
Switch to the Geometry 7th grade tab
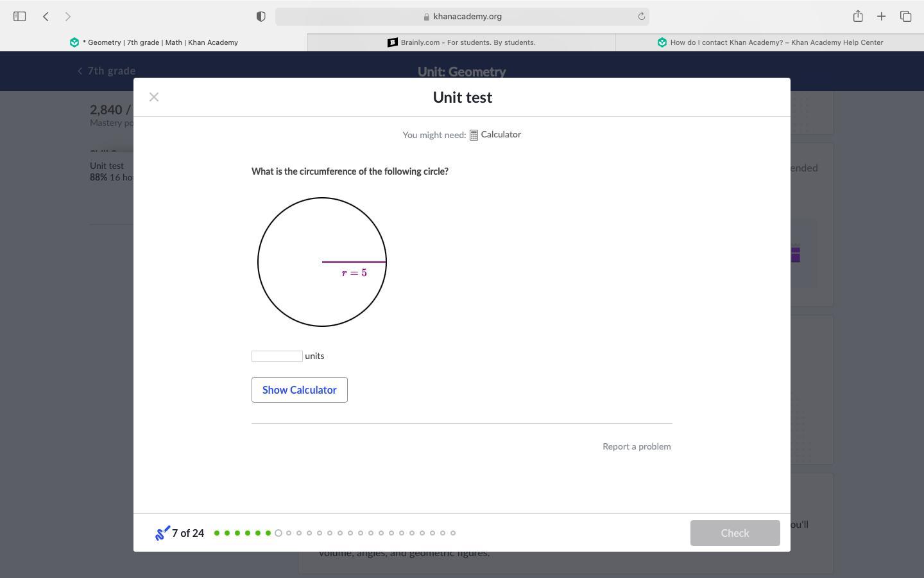[x=154, y=42]
